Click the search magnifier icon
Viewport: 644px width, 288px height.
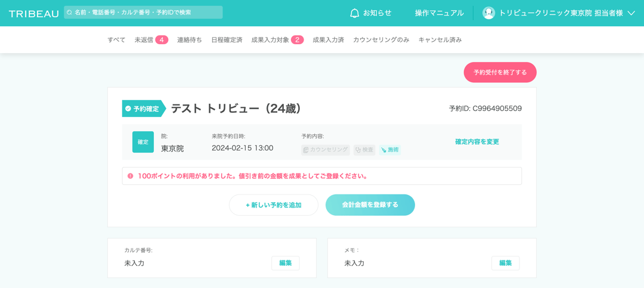click(70, 13)
